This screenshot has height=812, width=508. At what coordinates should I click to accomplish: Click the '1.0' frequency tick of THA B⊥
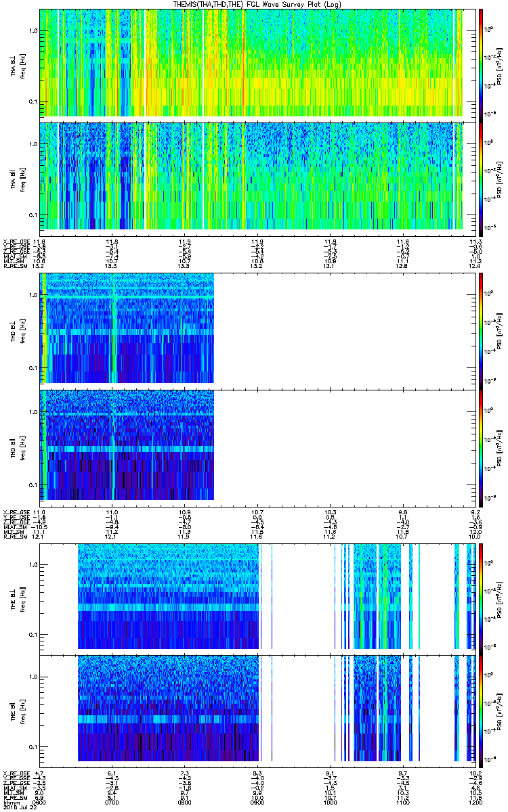click(33, 31)
